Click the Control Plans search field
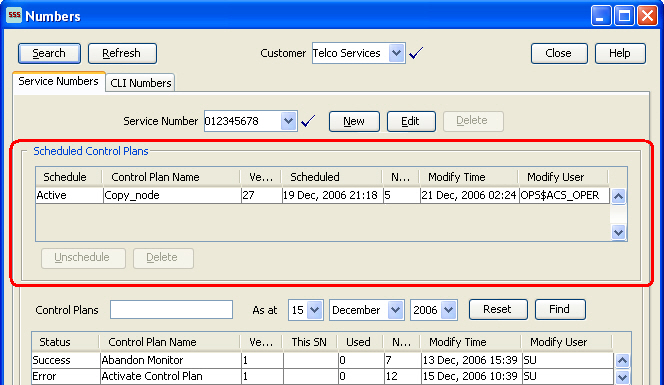The height and width of the screenshot is (385, 664). [171, 310]
